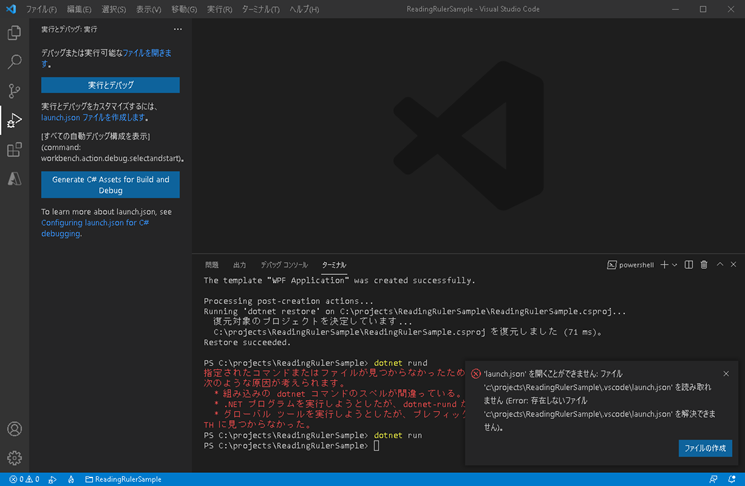Click the flame icon in status bar

coord(71,479)
